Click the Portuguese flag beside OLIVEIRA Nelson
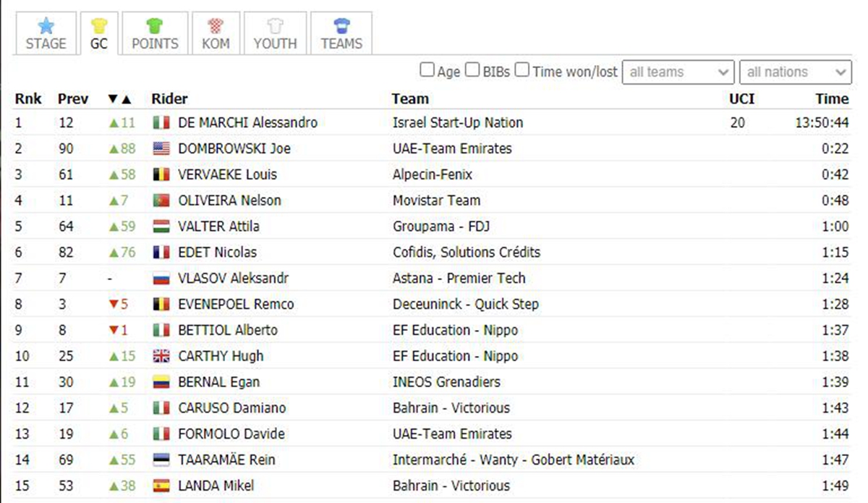 (x=161, y=200)
